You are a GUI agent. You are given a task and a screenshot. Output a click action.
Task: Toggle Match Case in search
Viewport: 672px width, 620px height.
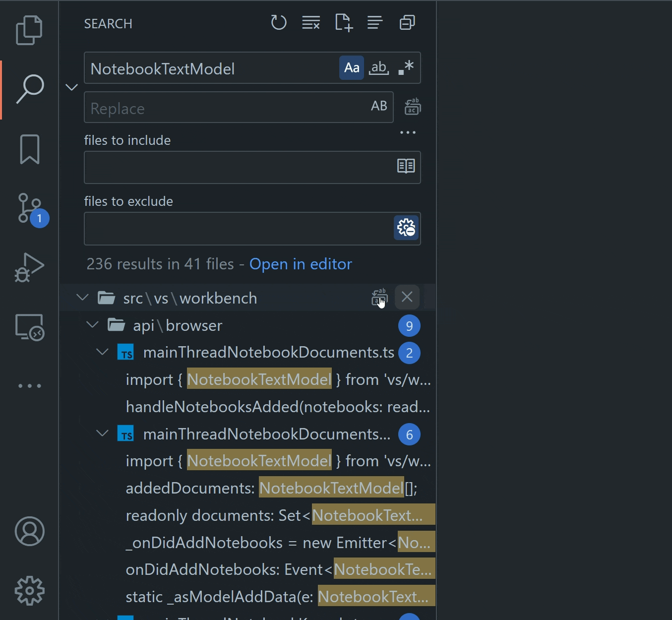[x=352, y=67]
